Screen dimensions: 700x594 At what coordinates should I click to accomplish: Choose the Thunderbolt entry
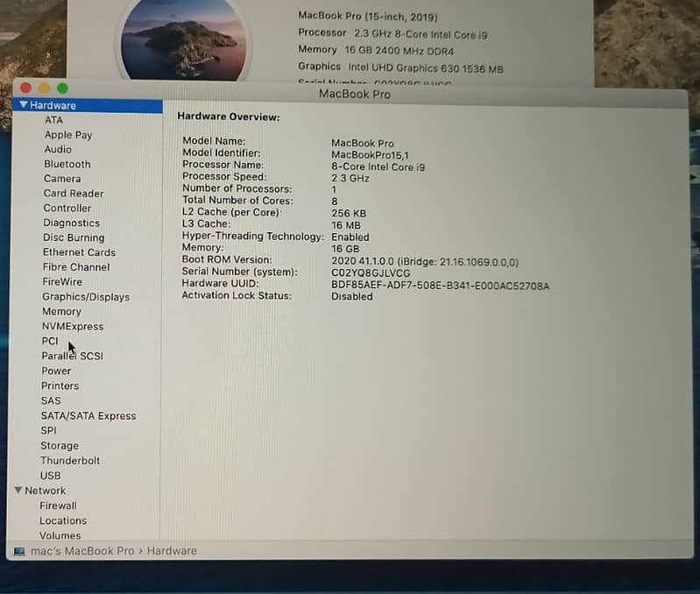coord(70,461)
